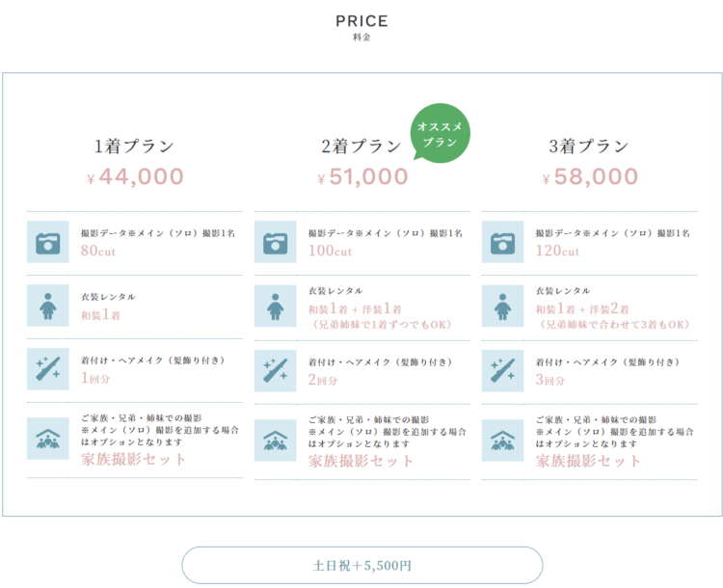
Task: Click hair makeup wand icon in 1着プラン
Action: (48, 369)
